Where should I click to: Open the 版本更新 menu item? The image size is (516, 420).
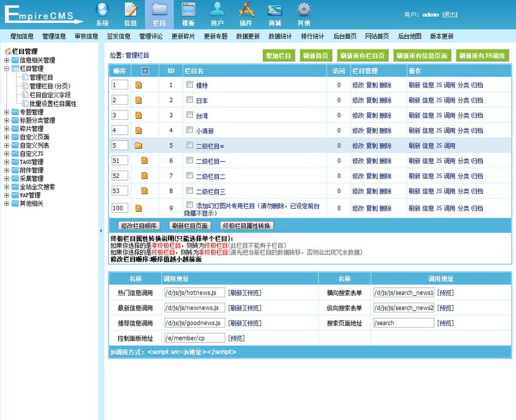tap(442, 36)
